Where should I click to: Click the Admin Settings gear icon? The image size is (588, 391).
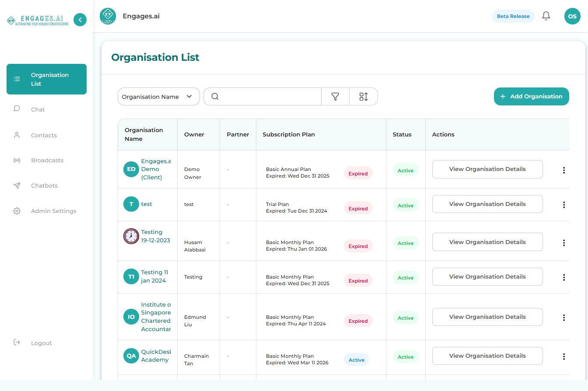click(x=17, y=211)
